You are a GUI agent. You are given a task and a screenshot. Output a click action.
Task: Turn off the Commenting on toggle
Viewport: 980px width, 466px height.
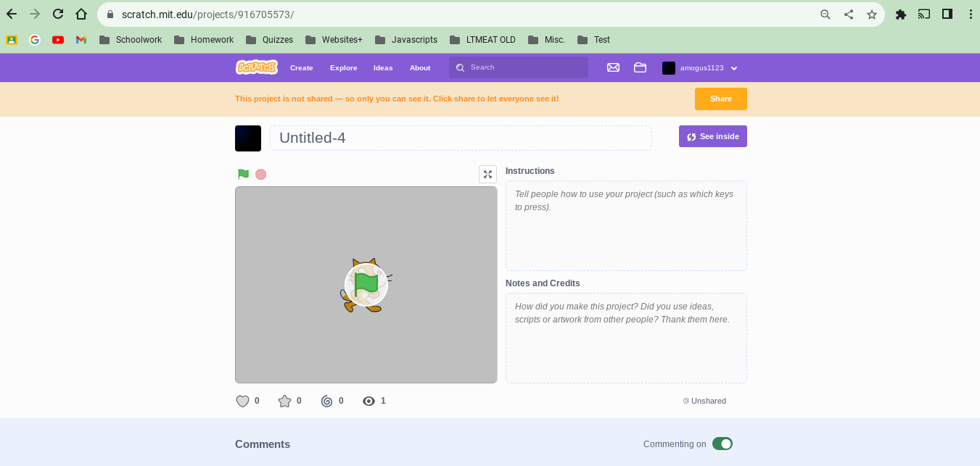[722, 444]
